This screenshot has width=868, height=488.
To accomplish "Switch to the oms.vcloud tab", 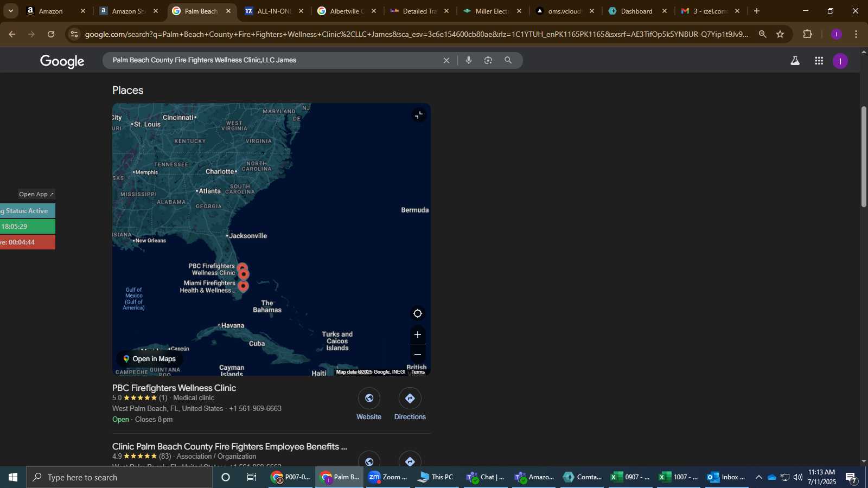I will click(564, 11).
